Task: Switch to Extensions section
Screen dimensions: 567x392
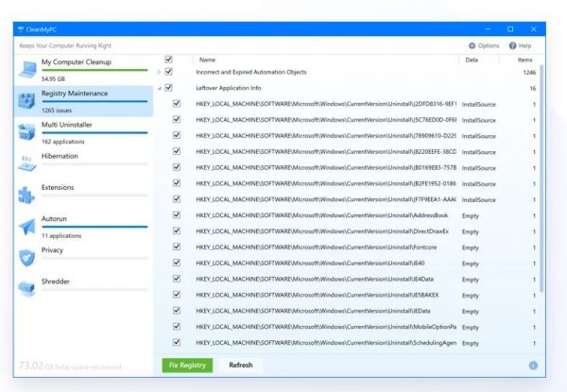Action: [x=83, y=196]
